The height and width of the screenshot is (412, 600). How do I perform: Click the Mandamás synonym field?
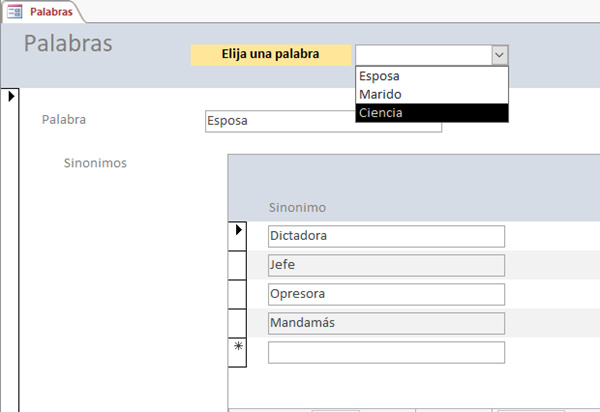click(386, 323)
